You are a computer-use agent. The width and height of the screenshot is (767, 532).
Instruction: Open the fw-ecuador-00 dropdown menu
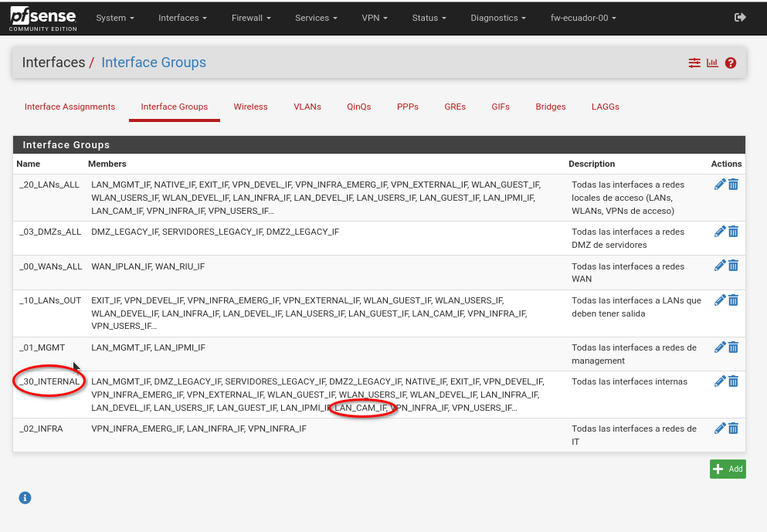[583, 18]
